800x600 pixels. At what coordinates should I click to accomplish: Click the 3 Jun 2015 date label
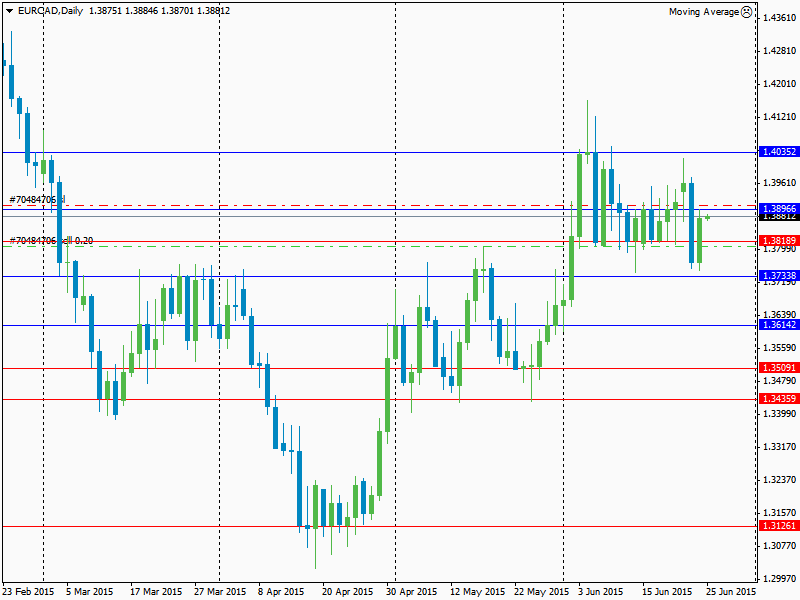pyautogui.click(x=601, y=592)
